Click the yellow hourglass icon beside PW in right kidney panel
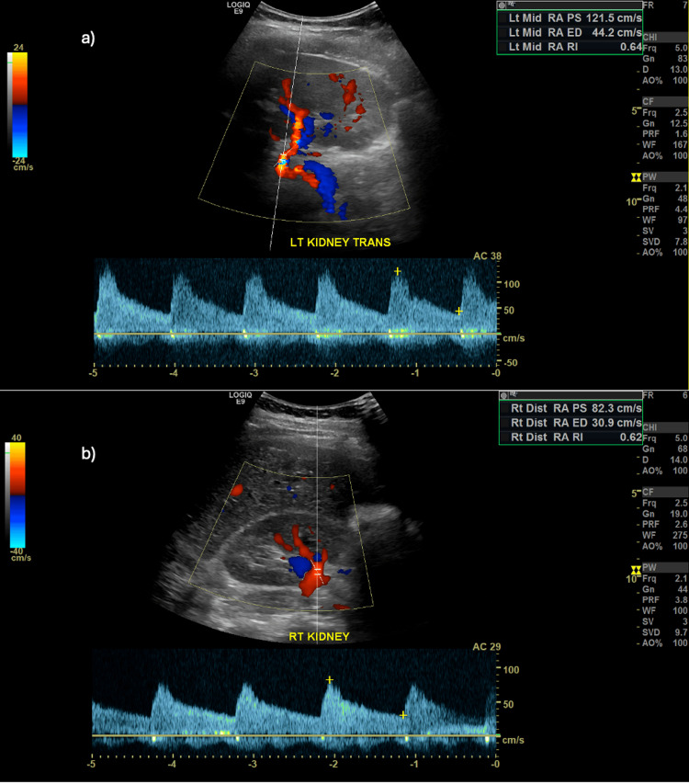 636,570
